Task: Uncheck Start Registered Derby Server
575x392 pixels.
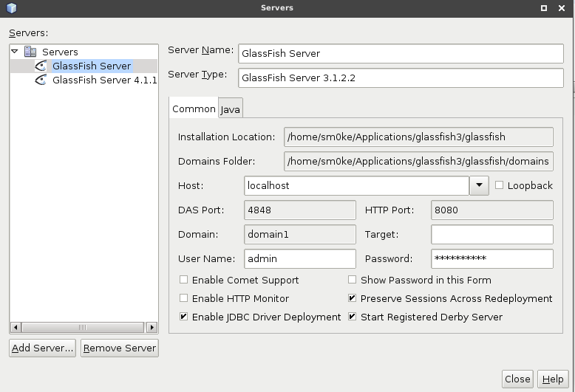Action: [x=352, y=317]
